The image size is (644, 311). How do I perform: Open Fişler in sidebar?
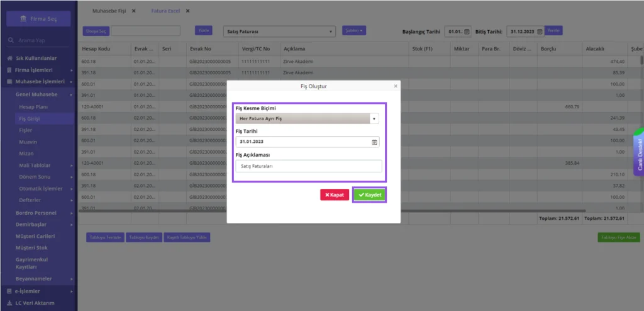click(x=25, y=130)
